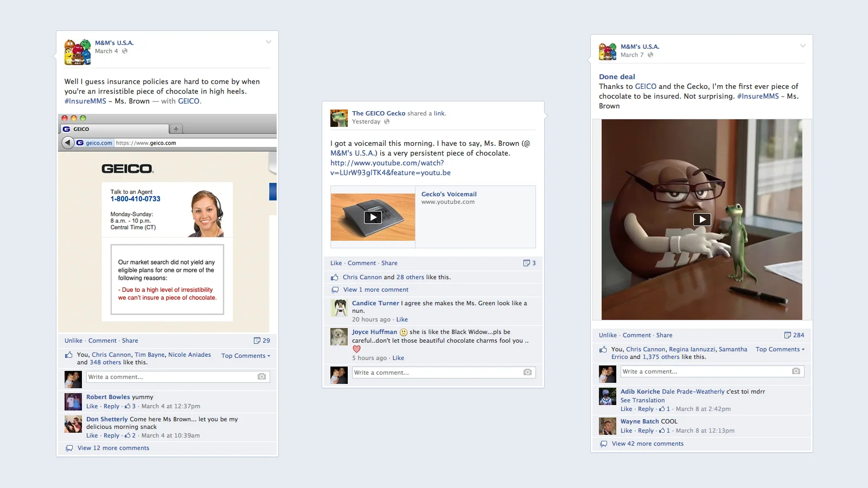The image size is (868, 488).
Task: Click Joyce Huffman commenter avatar
Action: (339, 337)
